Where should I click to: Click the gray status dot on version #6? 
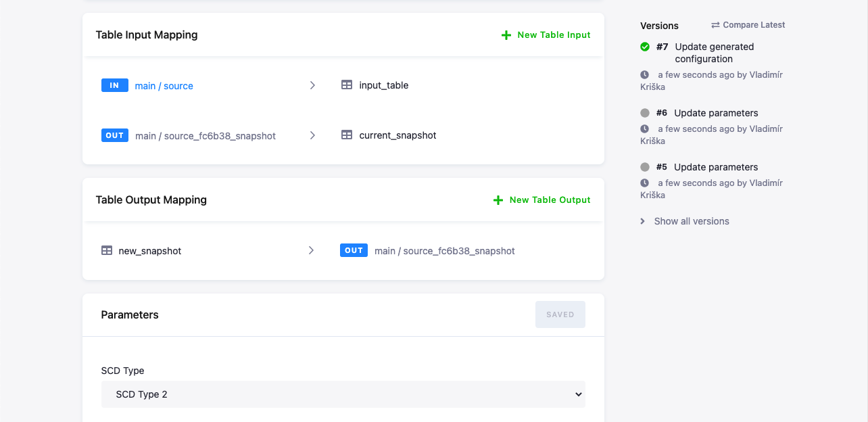coord(645,113)
